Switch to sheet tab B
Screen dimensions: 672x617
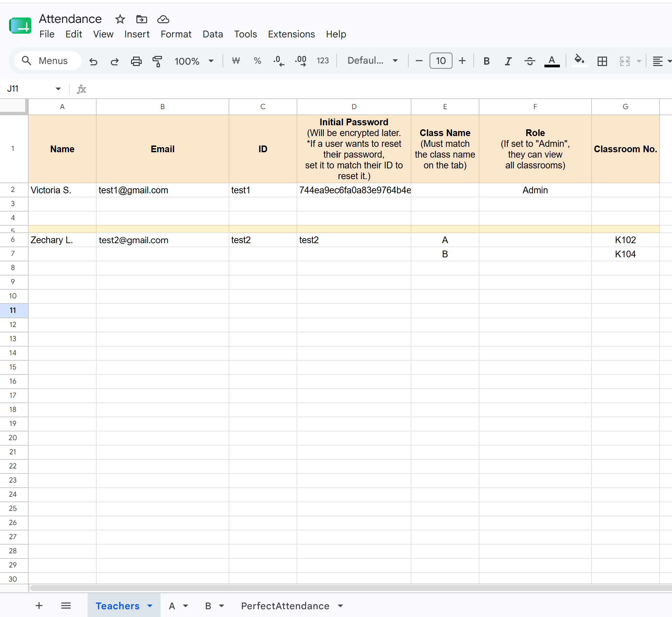pyautogui.click(x=208, y=606)
